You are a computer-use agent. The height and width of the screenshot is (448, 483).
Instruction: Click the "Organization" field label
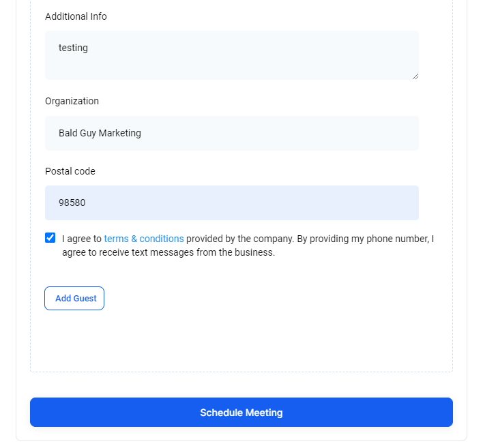pos(72,101)
